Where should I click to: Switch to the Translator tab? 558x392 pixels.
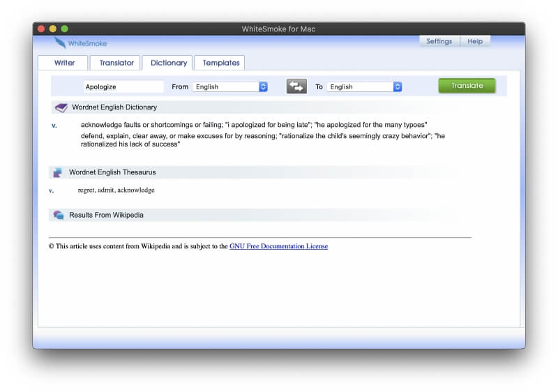pyautogui.click(x=115, y=63)
